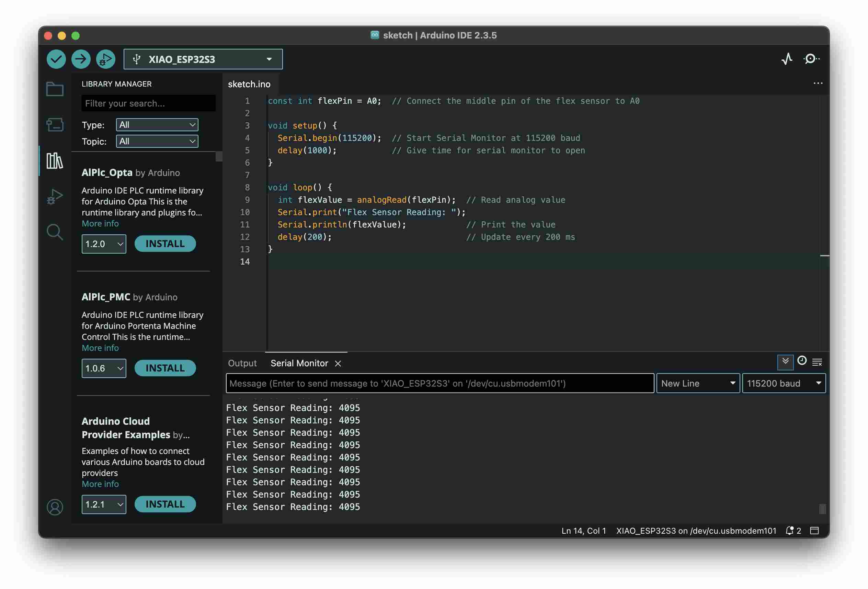Click the Upload arrow button
The image size is (868, 589).
coord(81,59)
